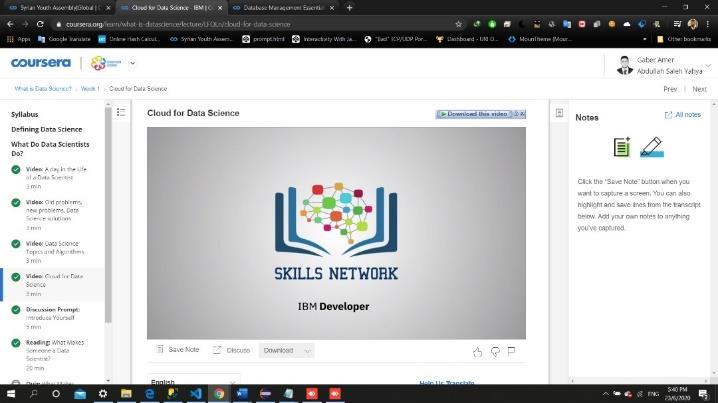Click the scroll-down arrow of sidebar scrollbar

108,380
